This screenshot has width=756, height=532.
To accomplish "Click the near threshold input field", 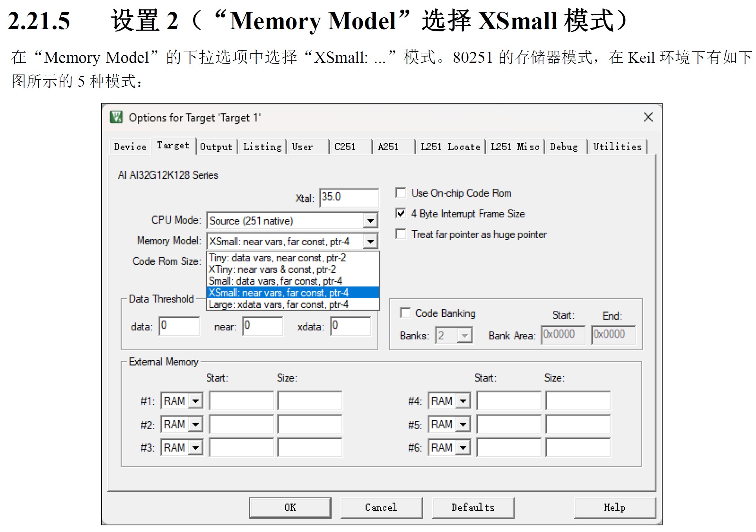I will point(262,326).
